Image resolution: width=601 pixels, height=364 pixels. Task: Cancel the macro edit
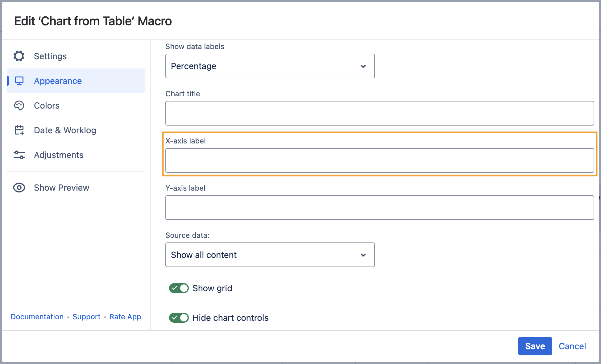click(572, 346)
